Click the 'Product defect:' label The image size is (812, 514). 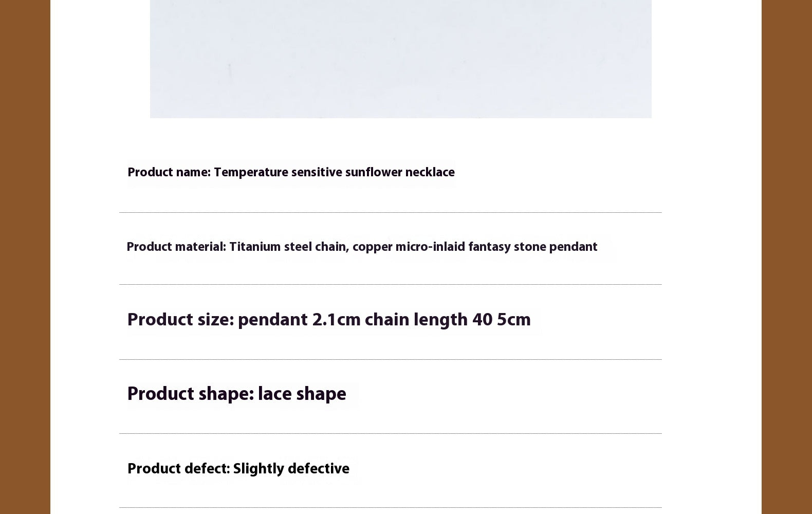coord(178,469)
